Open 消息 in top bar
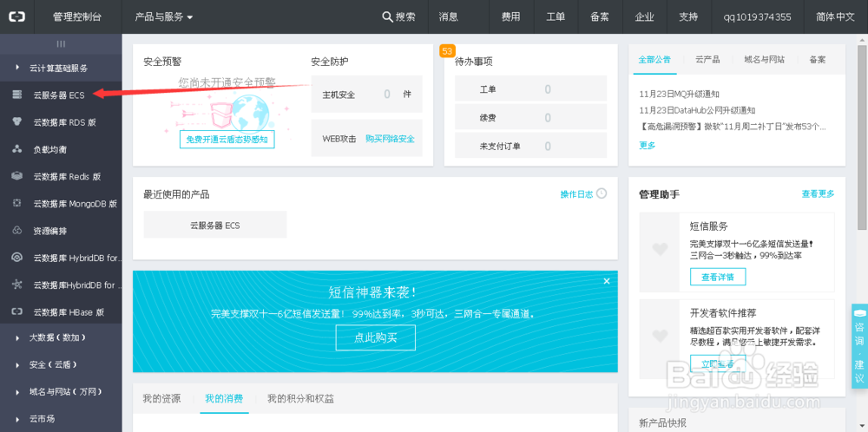This screenshot has height=432, width=868. [449, 17]
